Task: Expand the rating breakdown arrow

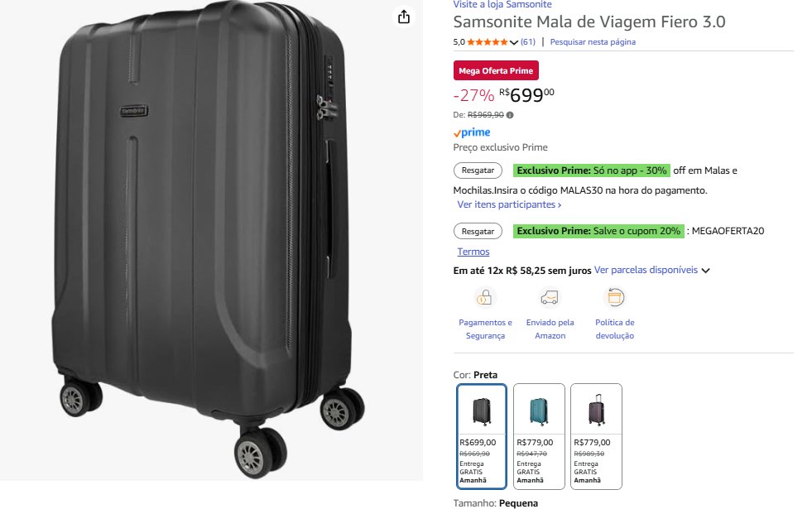Action: click(x=514, y=42)
